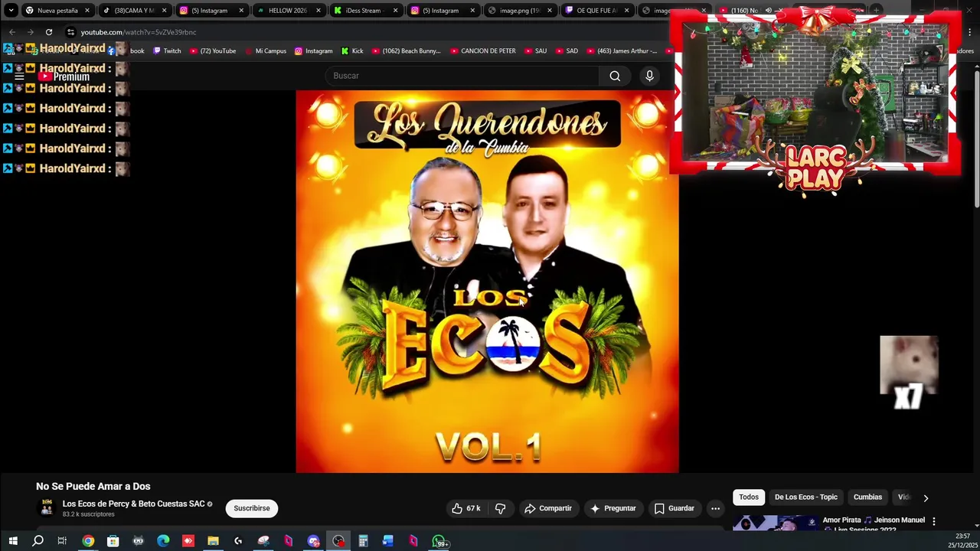
Task: Click the YouTube Buscar search field
Action: point(462,76)
